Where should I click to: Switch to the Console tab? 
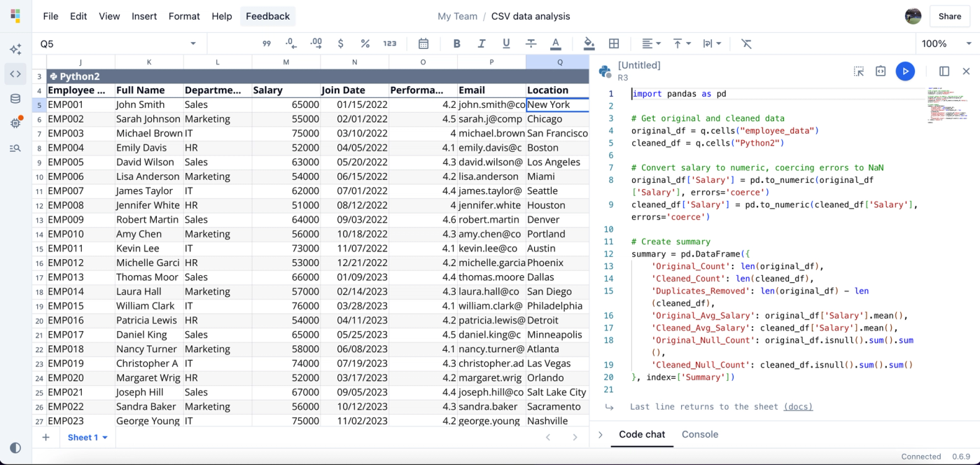pyautogui.click(x=700, y=434)
